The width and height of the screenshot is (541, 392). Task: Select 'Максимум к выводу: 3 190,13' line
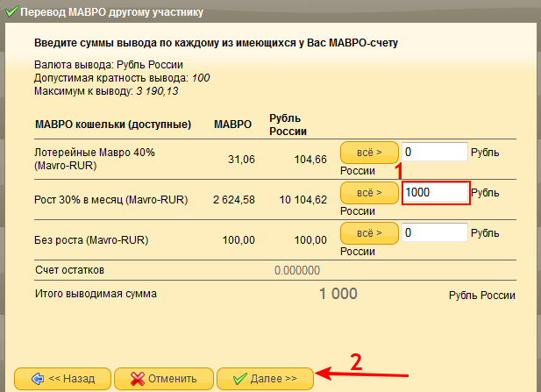106,91
